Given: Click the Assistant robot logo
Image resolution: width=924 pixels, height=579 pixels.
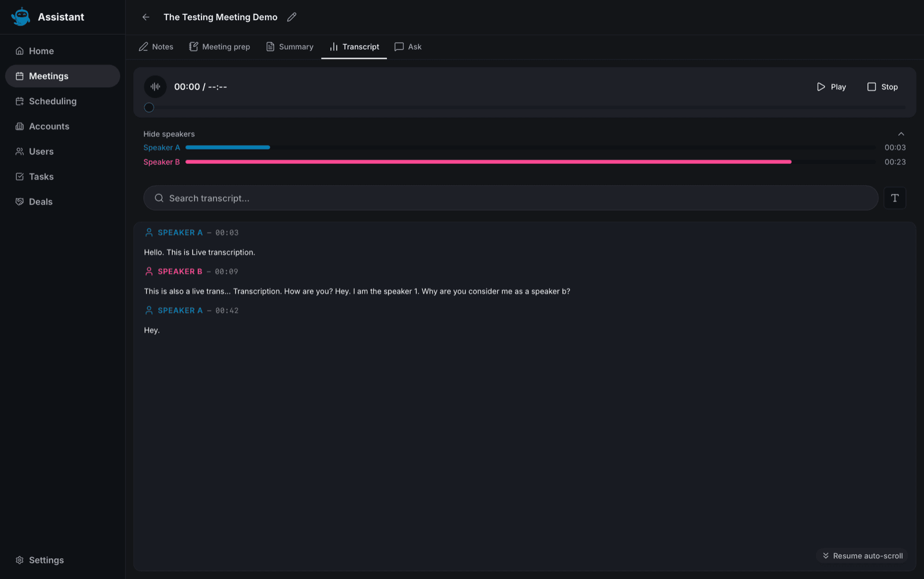Looking at the screenshot, I should pos(21,17).
